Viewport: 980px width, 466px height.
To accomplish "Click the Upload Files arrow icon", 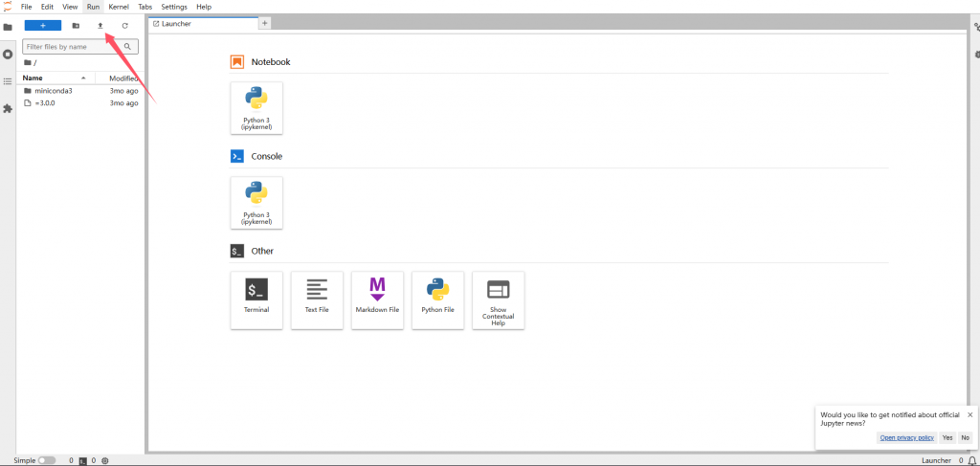I will tap(100, 26).
